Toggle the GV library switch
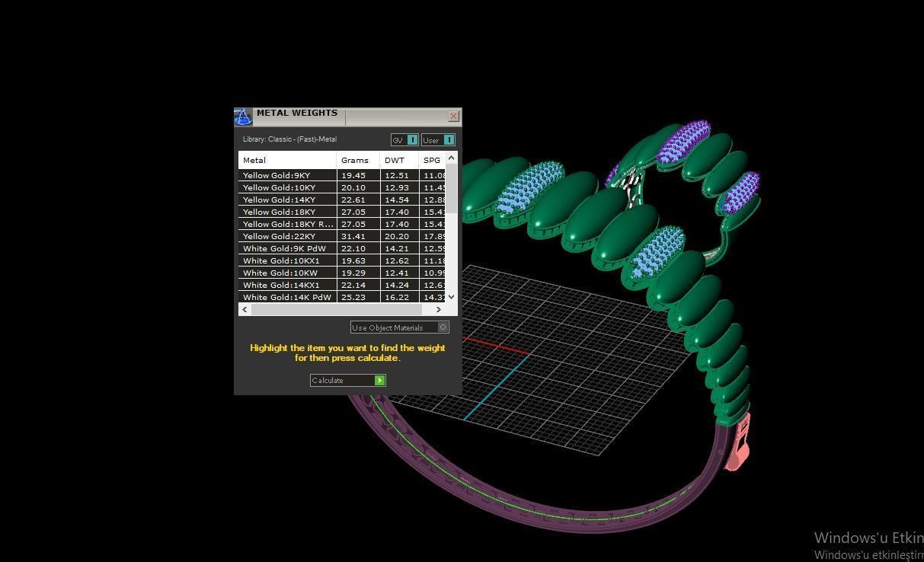This screenshot has width=924, height=562. pos(404,140)
